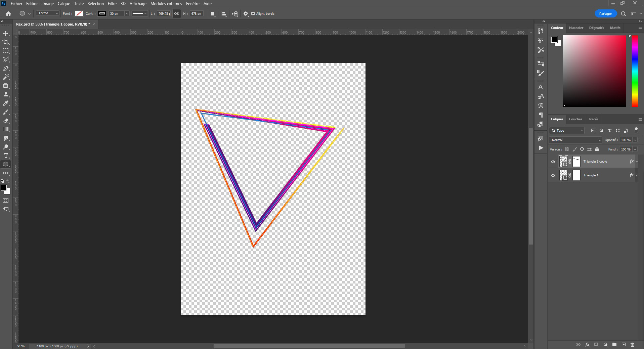
Task: Change the screen mode
Action: (6, 209)
